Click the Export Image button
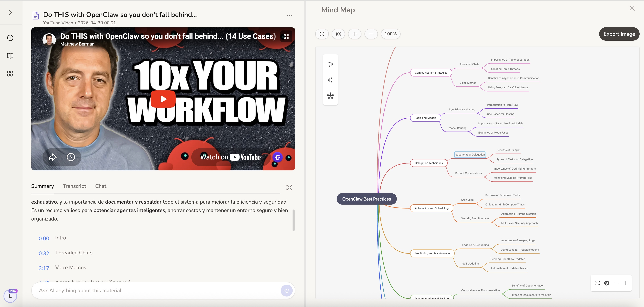The width and height of the screenshot is (644, 307). [x=619, y=34]
